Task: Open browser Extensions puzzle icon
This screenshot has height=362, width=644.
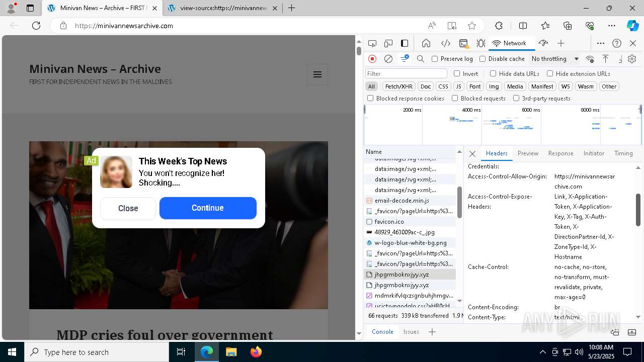Action: tap(499, 26)
